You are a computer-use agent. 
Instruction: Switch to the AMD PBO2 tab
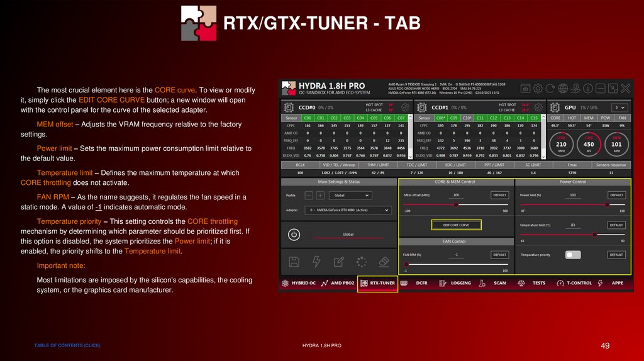(x=338, y=283)
